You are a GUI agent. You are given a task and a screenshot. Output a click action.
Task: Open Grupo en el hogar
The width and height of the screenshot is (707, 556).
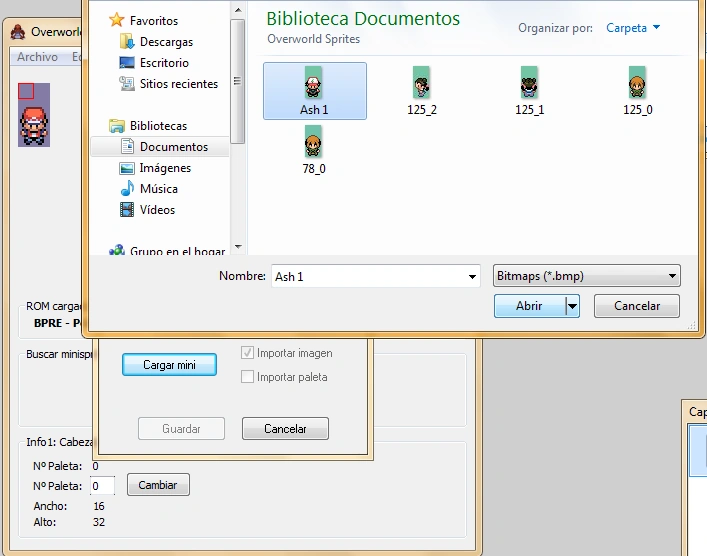coord(177,251)
